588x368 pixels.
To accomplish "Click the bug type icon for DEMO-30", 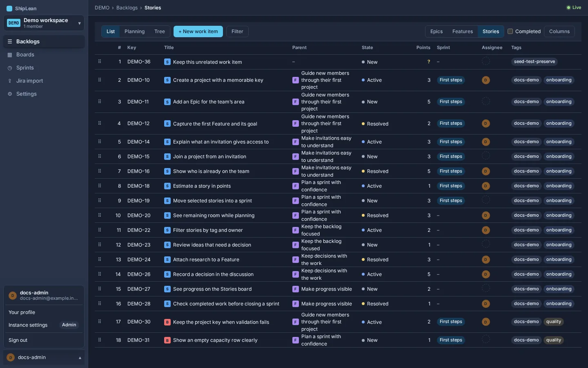I will tap(167, 322).
